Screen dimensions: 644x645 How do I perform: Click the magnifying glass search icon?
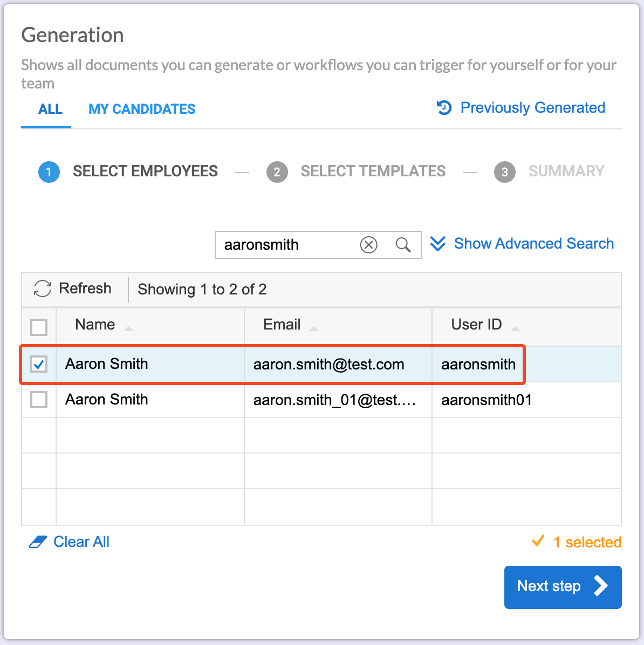click(403, 245)
